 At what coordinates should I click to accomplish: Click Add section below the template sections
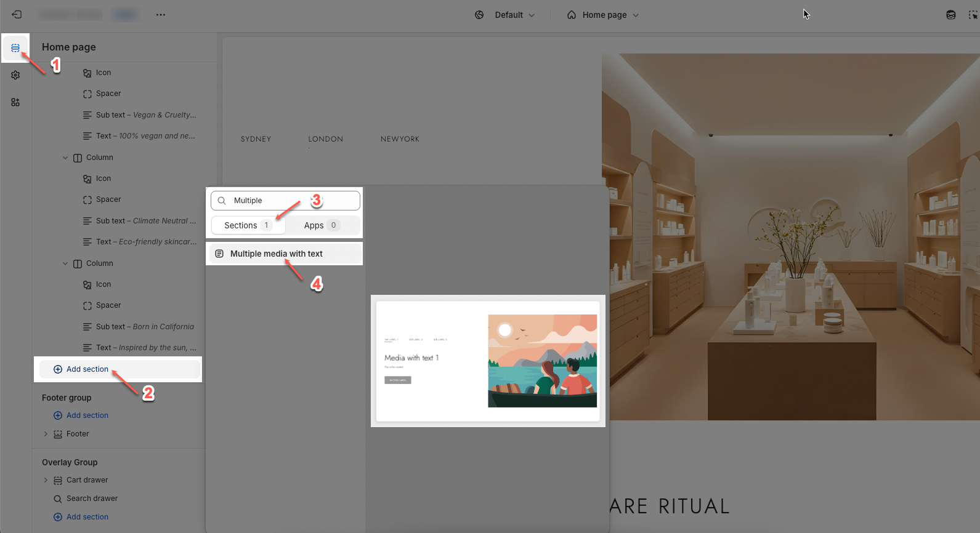pos(87,369)
